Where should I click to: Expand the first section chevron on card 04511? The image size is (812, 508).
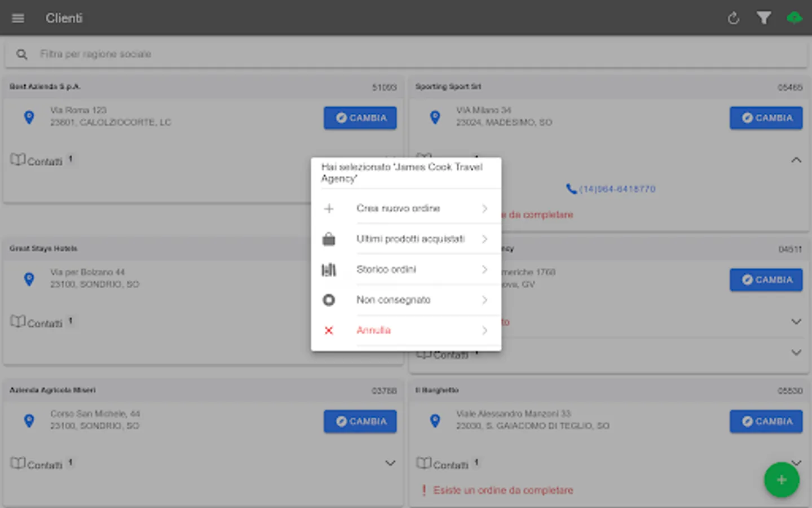pyautogui.click(x=796, y=322)
